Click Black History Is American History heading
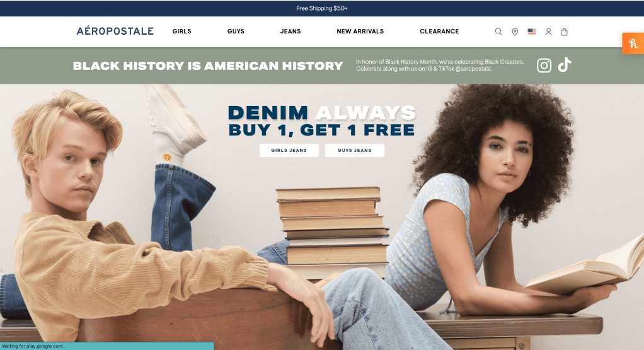This screenshot has width=644, height=350. (x=208, y=66)
